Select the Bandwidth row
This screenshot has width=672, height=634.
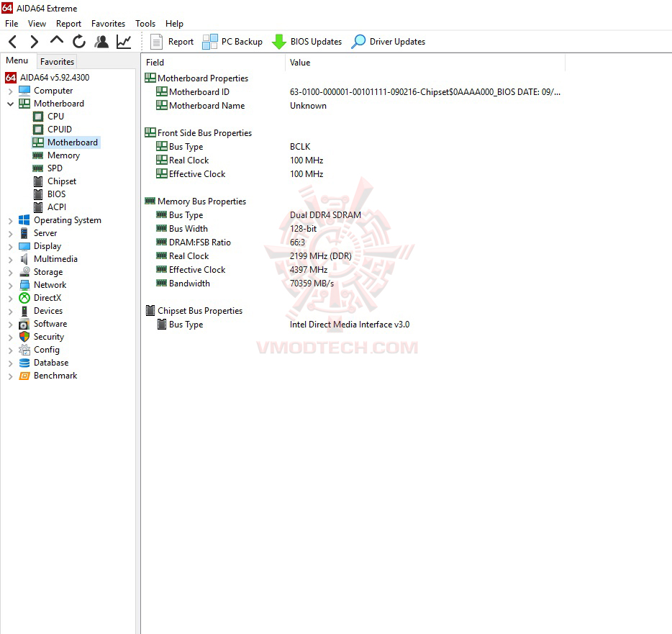click(x=353, y=284)
